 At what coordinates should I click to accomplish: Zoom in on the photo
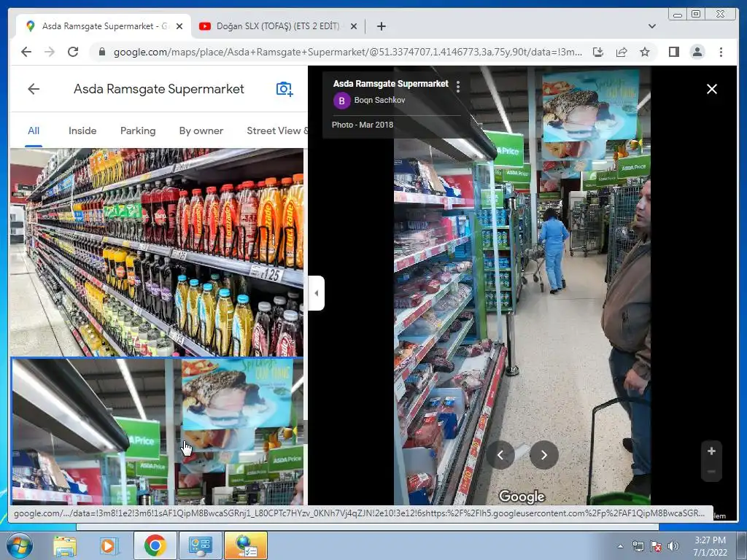(711, 451)
